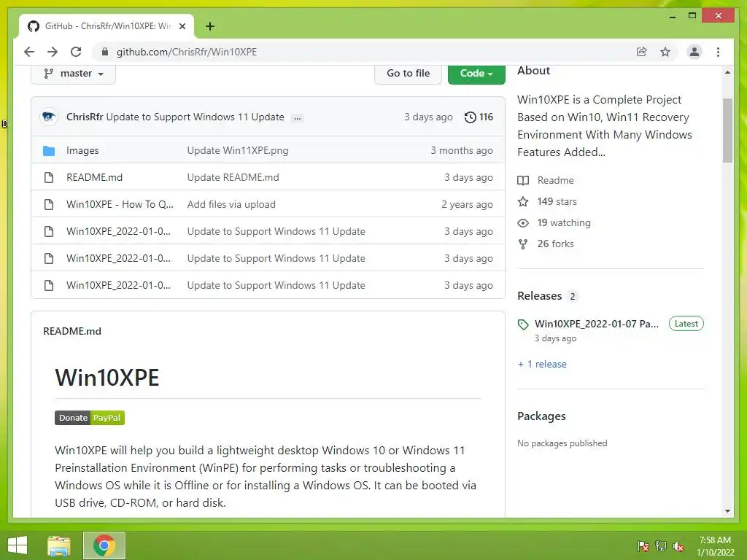The width and height of the screenshot is (747, 560).
Task: Reload the GitHub page
Action: pyautogui.click(x=76, y=52)
